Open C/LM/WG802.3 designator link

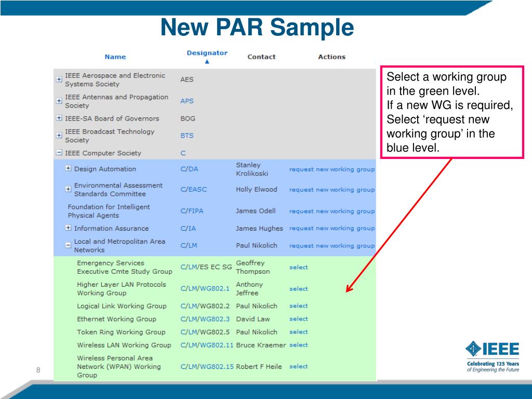coord(205,320)
